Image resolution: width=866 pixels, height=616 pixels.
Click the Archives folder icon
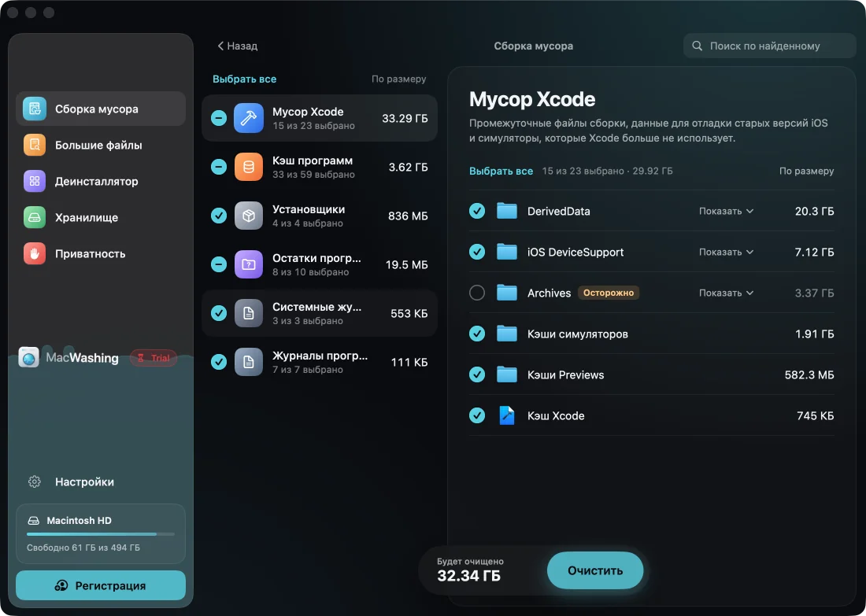506,293
